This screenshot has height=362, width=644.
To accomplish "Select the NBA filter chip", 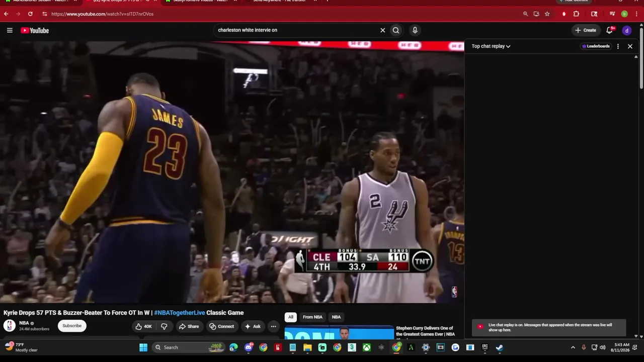I will (x=336, y=317).
